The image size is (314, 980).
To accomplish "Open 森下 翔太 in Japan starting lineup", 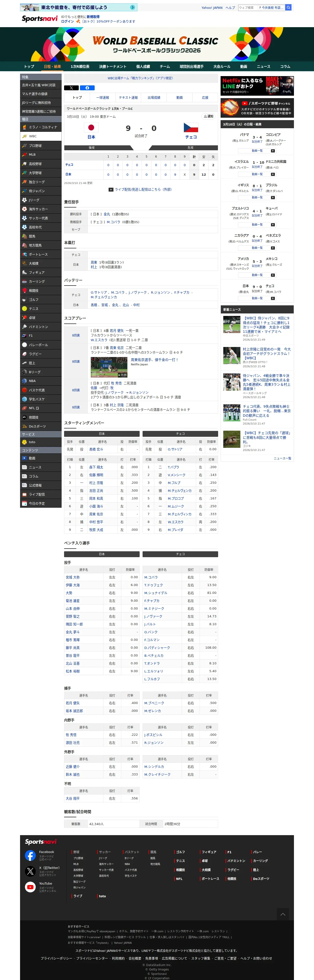I will (x=96, y=467).
